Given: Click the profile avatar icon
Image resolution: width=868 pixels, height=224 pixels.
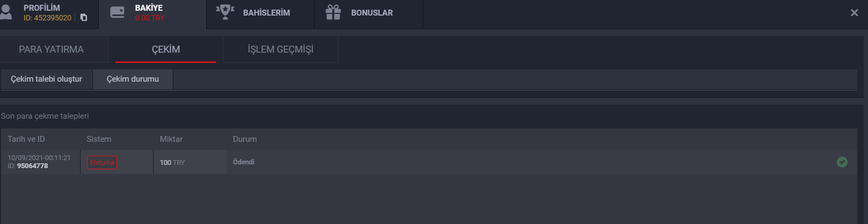Looking at the screenshot, I should click(x=6, y=12).
